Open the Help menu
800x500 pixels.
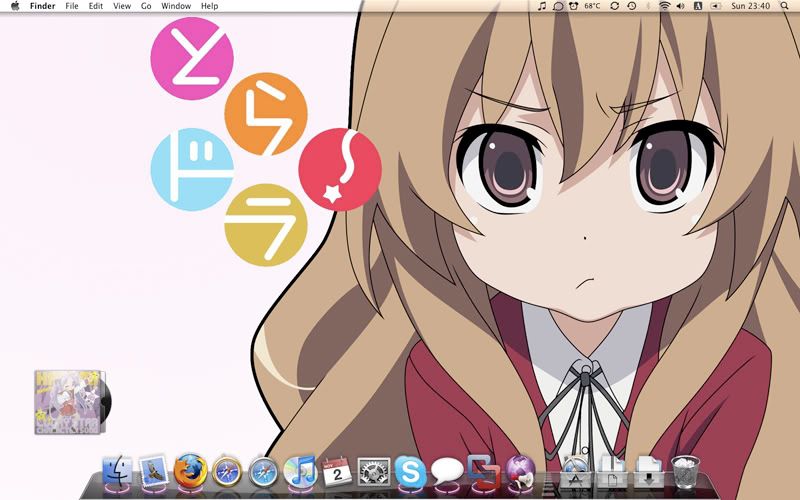210,6
